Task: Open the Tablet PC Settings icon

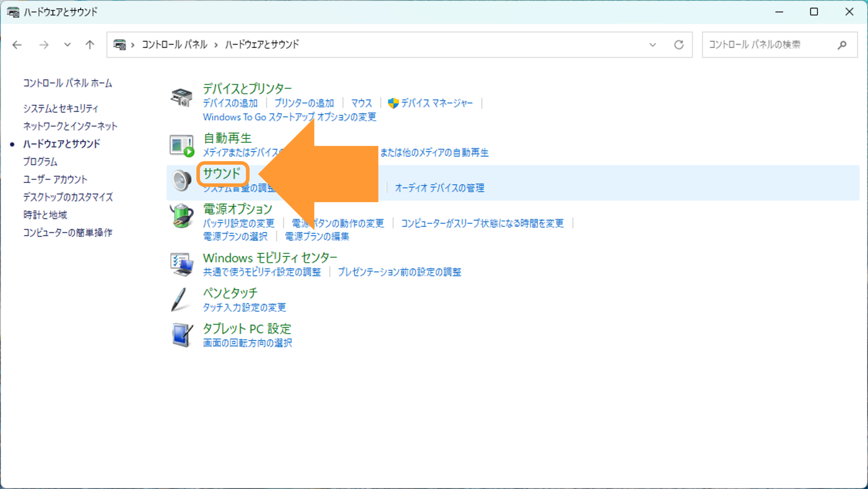Action: [x=182, y=335]
